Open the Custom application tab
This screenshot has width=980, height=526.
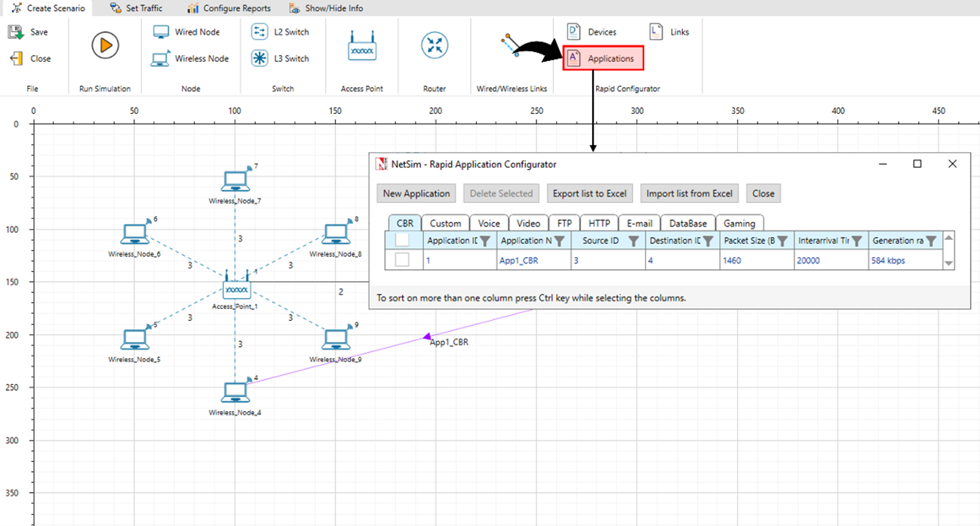pyautogui.click(x=446, y=223)
